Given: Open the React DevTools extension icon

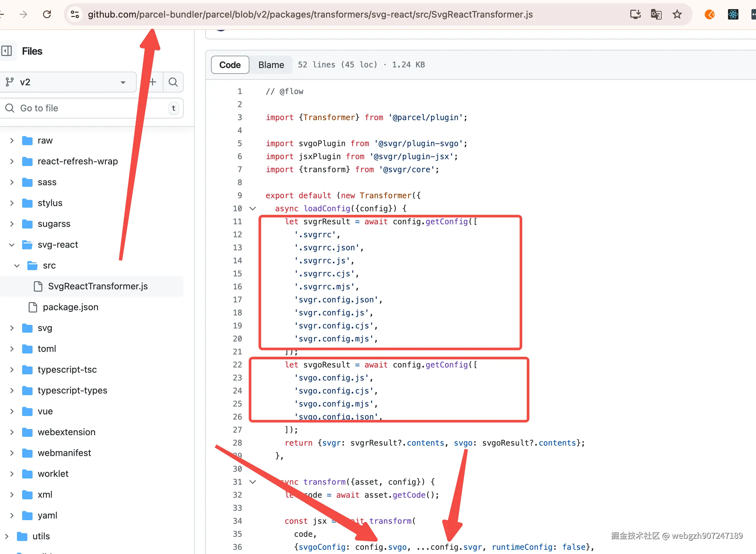Looking at the screenshot, I should pyautogui.click(x=733, y=14).
